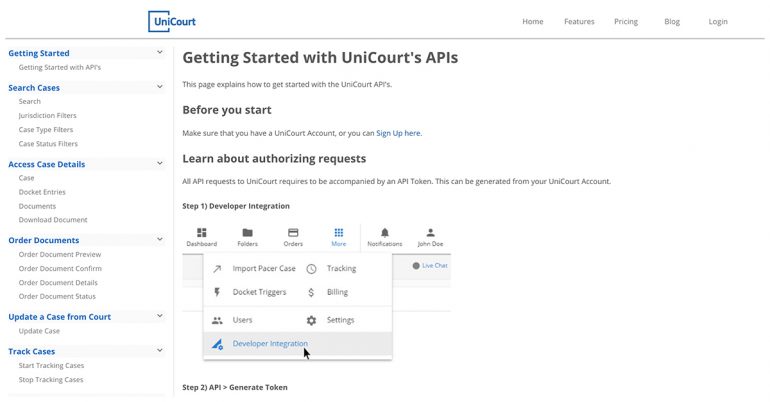Click the UniCourt logo

(x=172, y=22)
